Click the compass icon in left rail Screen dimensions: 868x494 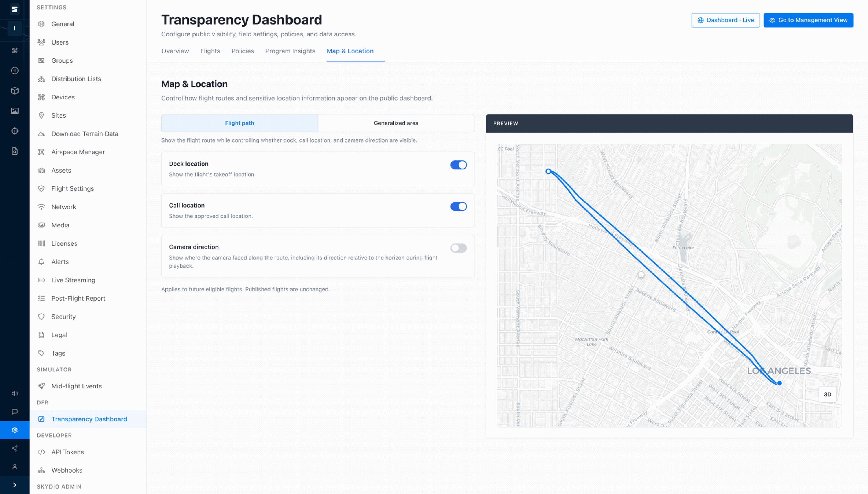click(x=14, y=71)
